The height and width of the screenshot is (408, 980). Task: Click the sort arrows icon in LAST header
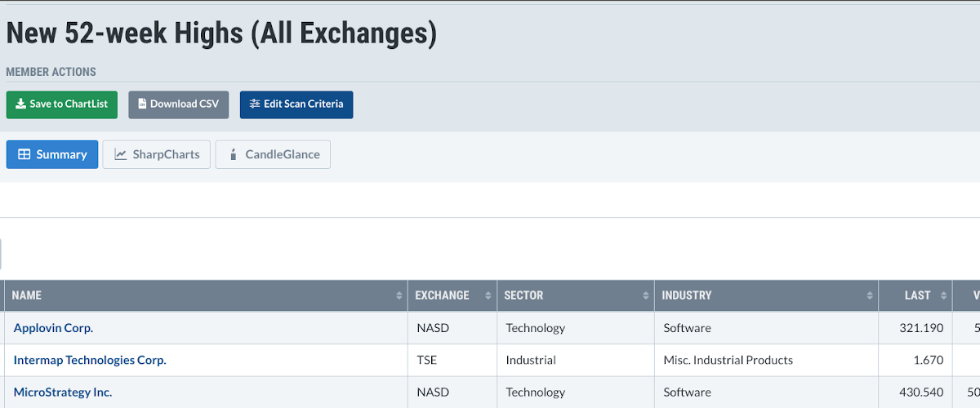944,295
